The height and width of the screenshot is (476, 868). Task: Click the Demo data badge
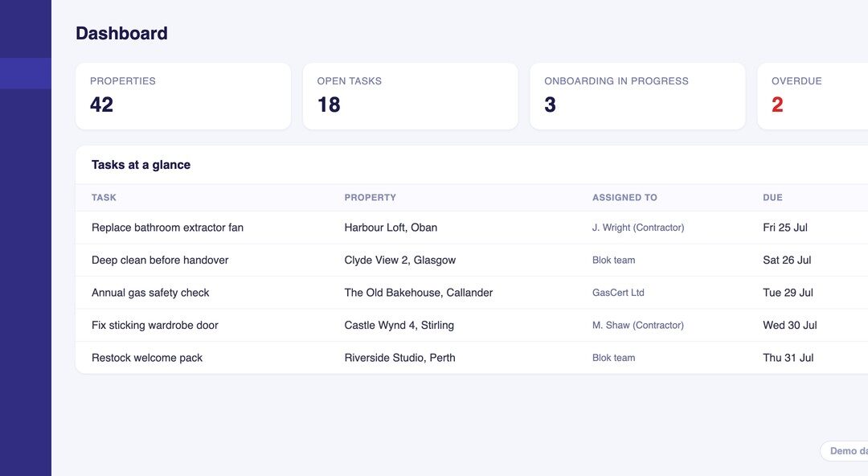(844, 451)
